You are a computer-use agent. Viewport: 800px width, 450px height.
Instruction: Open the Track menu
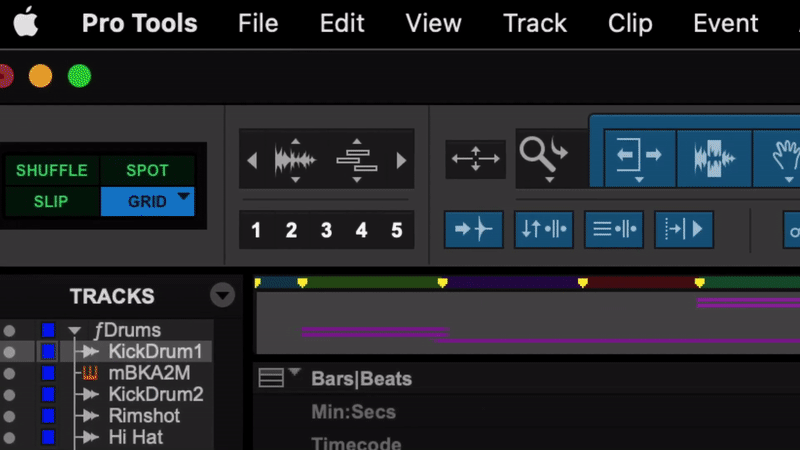535,23
